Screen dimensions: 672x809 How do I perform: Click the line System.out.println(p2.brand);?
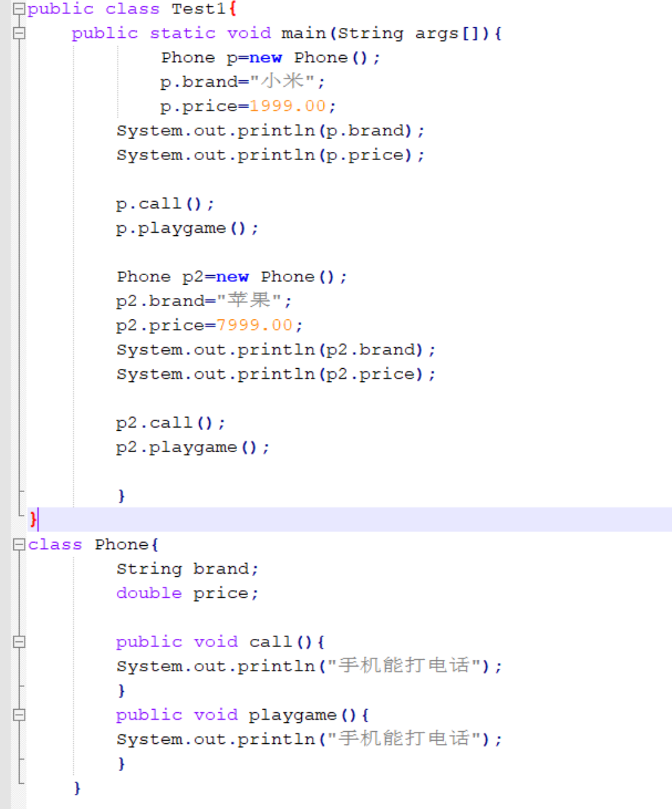[x=276, y=350]
